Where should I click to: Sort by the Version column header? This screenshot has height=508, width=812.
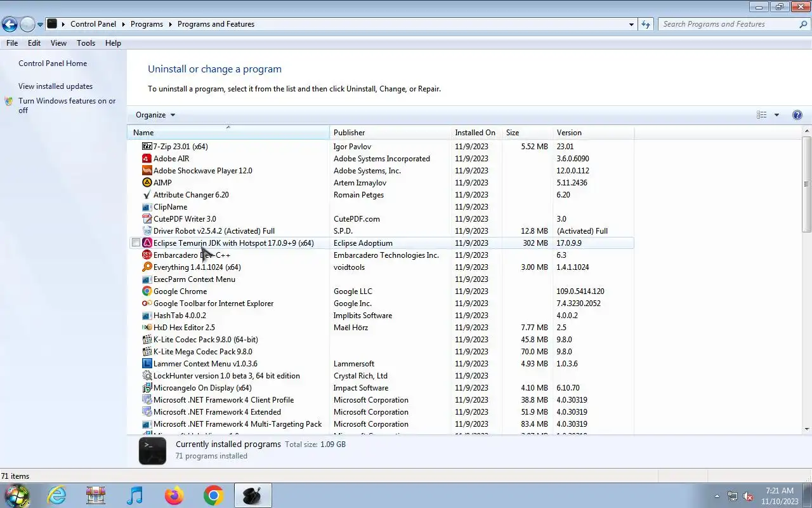[593, 133]
